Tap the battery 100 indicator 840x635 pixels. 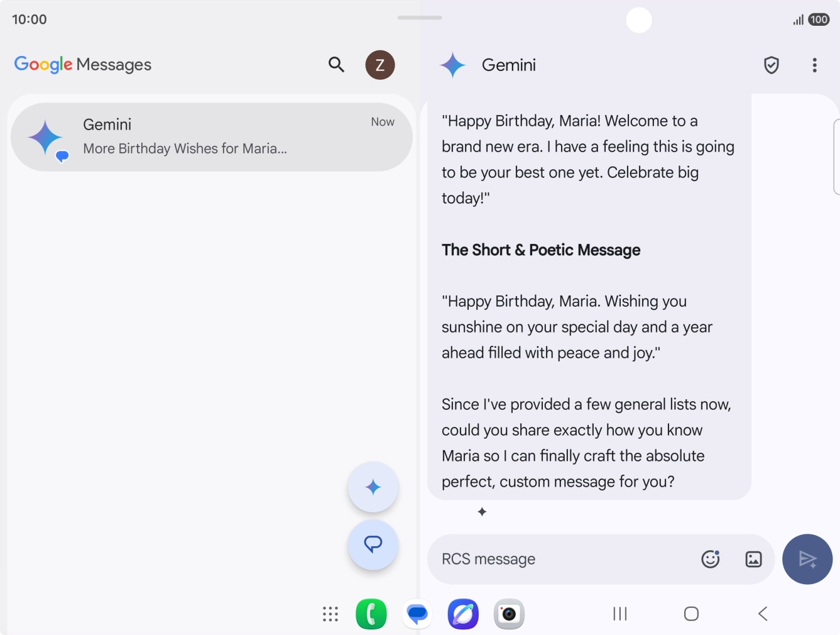tap(819, 19)
